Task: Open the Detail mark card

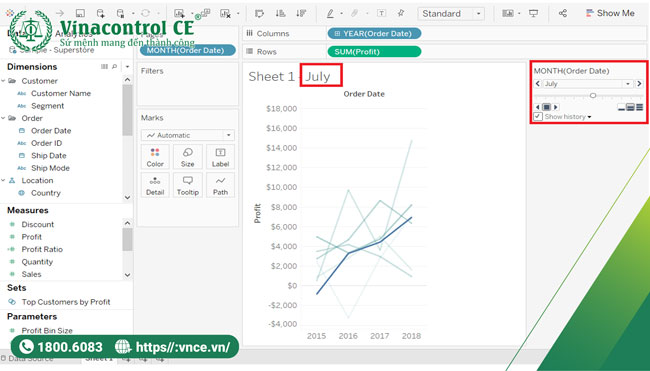Action: coord(155,185)
